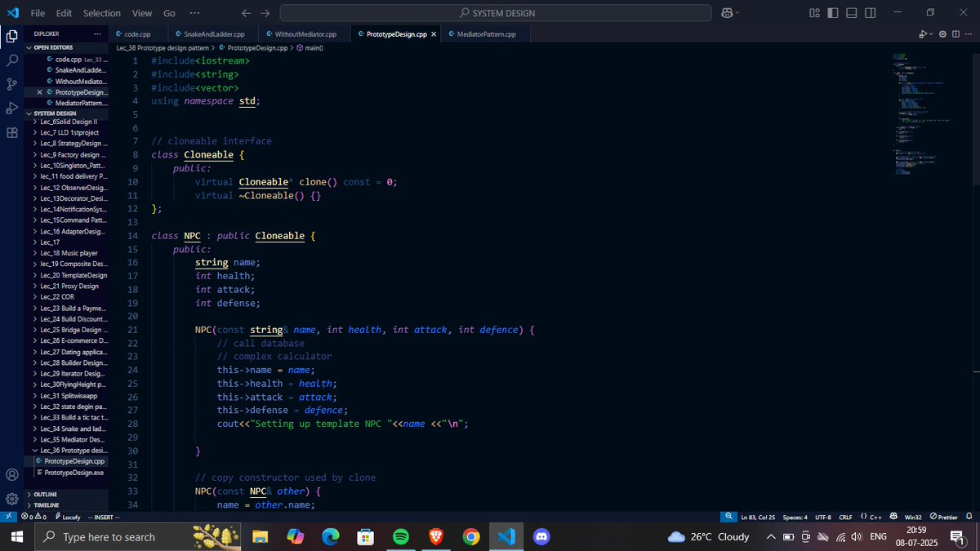Open the Explorer view in activity bar
This screenshot has width=980, height=551.
point(11,36)
